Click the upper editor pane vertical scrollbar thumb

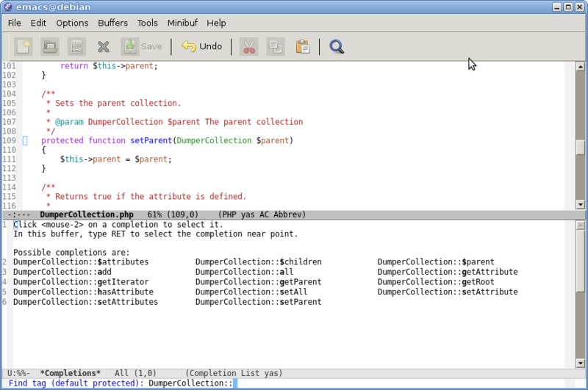[580, 146]
